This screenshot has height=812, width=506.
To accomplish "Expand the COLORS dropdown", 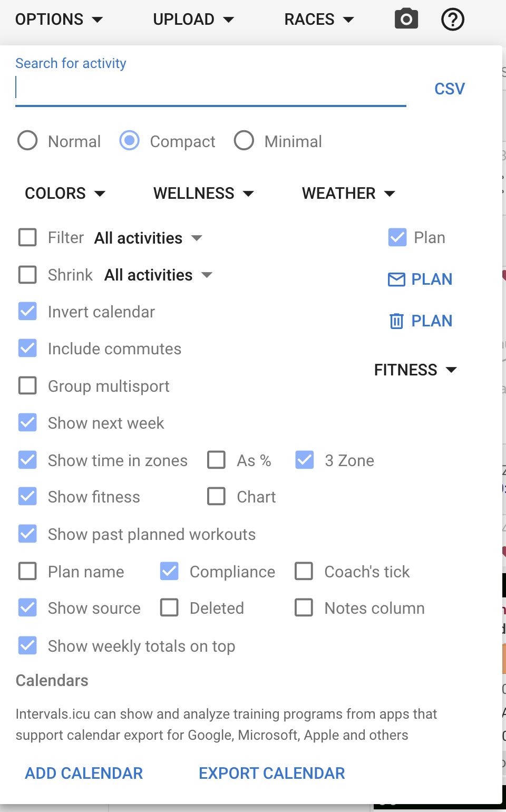I will 65,193.
